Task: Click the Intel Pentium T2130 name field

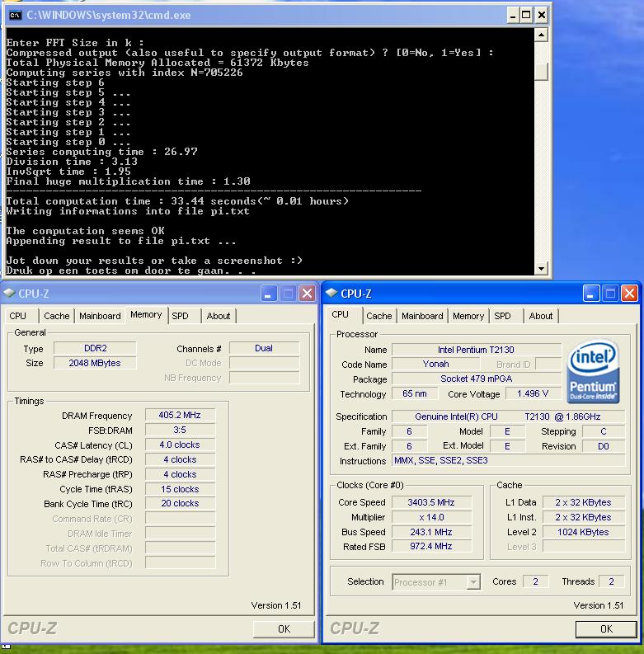Action: 476,350
